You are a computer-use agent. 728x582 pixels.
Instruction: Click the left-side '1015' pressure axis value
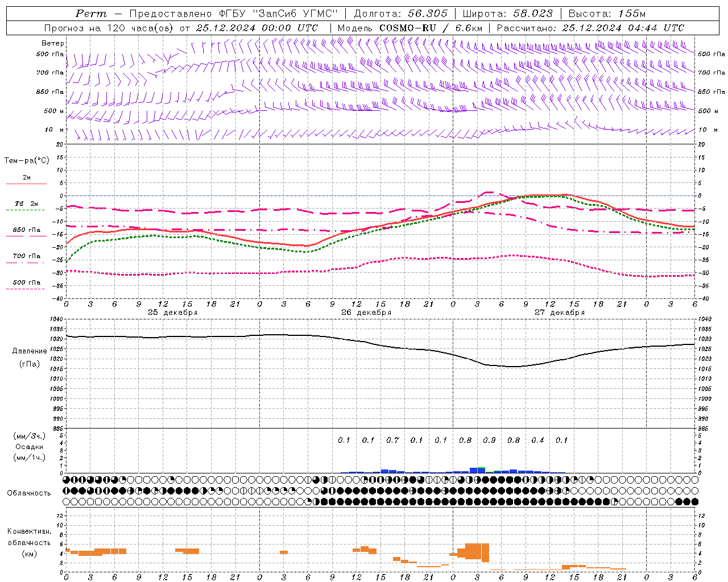click(x=57, y=369)
